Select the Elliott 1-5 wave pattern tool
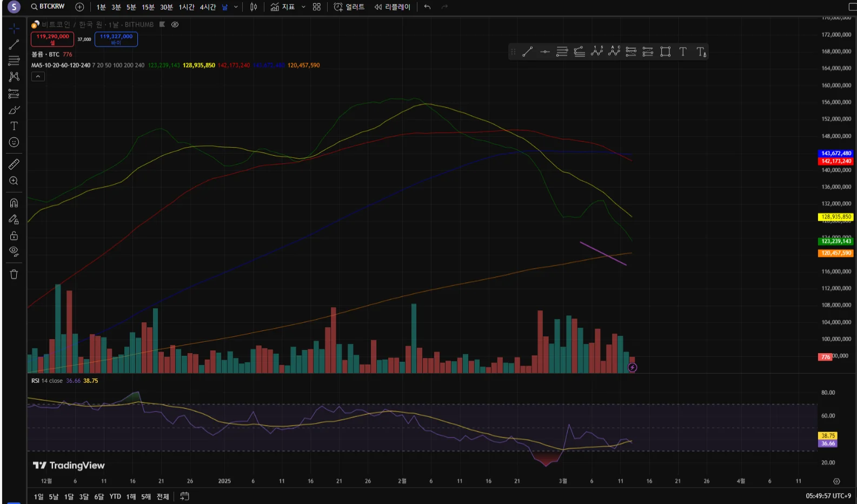 click(x=596, y=52)
